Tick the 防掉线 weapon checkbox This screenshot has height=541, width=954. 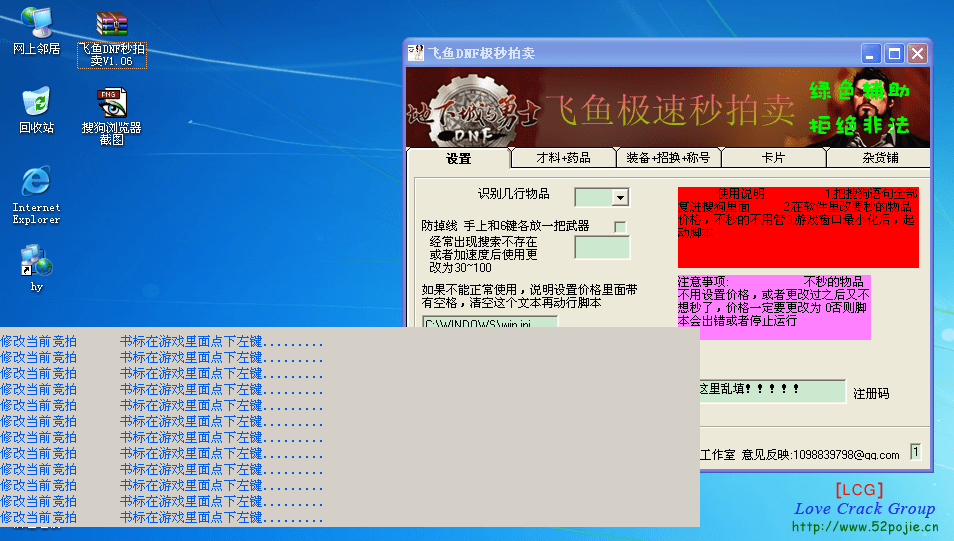pos(620,227)
